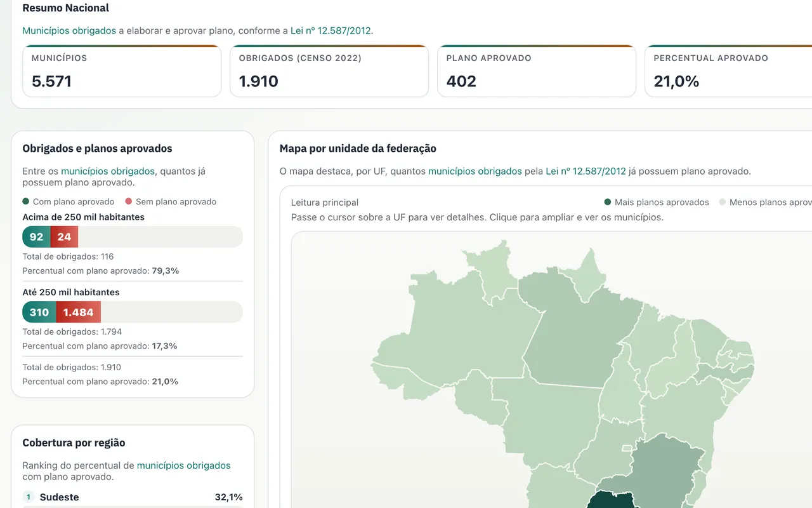The height and width of the screenshot is (508, 812).
Task: Click 'Mapa por unidade da federação' heading
Action: pyautogui.click(x=358, y=149)
